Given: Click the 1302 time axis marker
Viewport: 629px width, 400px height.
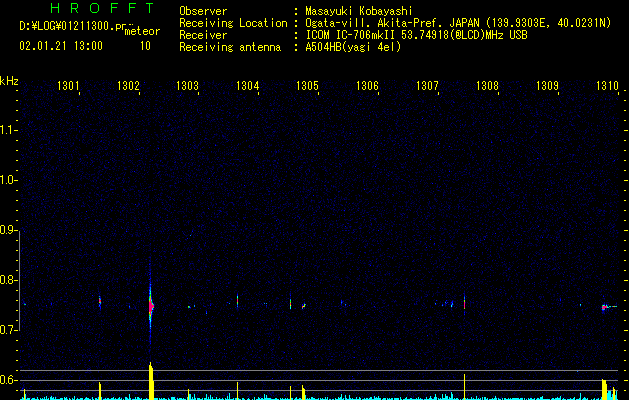Looking at the screenshot, I should point(128,86).
